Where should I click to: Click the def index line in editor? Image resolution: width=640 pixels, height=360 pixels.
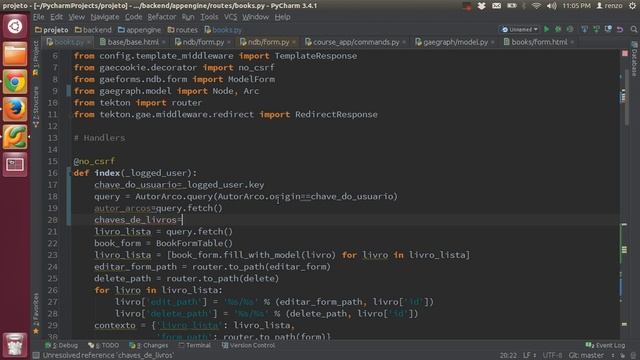point(135,173)
